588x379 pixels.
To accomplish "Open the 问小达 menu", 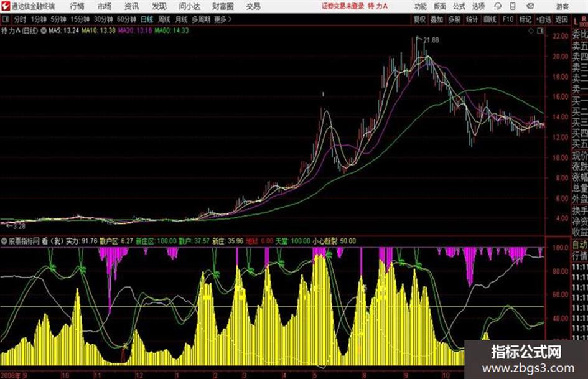I will click(189, 6).
